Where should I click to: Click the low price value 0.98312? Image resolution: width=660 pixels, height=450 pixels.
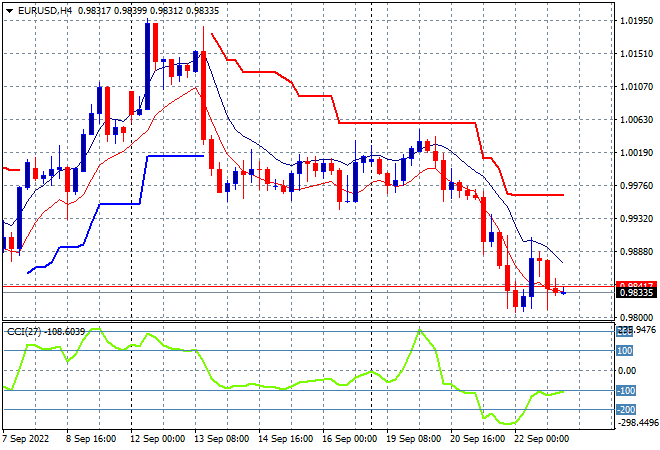[x=166, y=11]
